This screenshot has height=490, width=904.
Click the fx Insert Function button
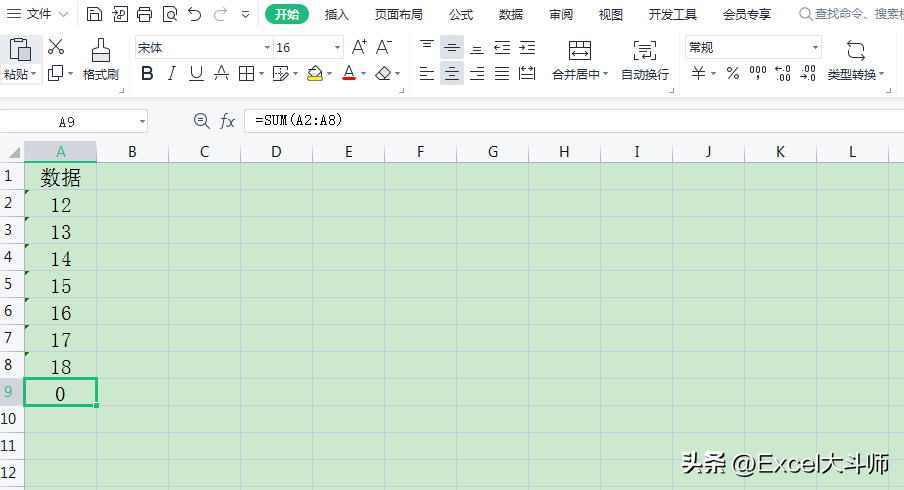coord(227,121)
